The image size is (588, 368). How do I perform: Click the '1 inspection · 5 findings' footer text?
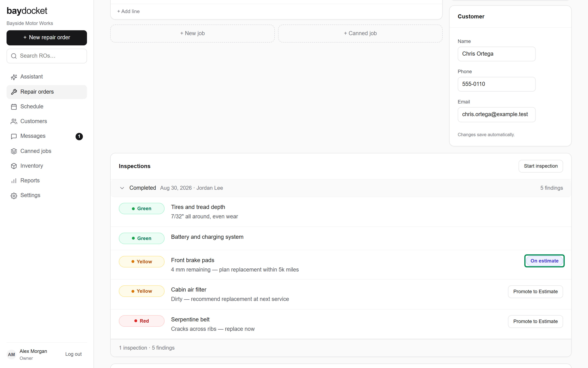(x=147, y=348)
